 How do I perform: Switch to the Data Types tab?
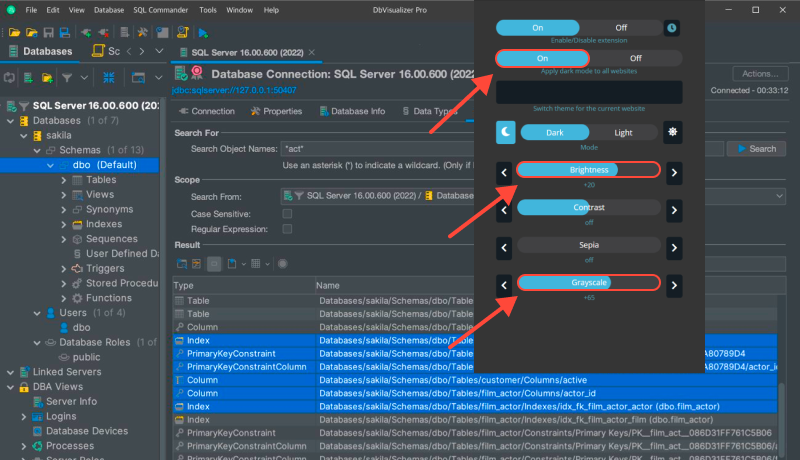[429, 111]
